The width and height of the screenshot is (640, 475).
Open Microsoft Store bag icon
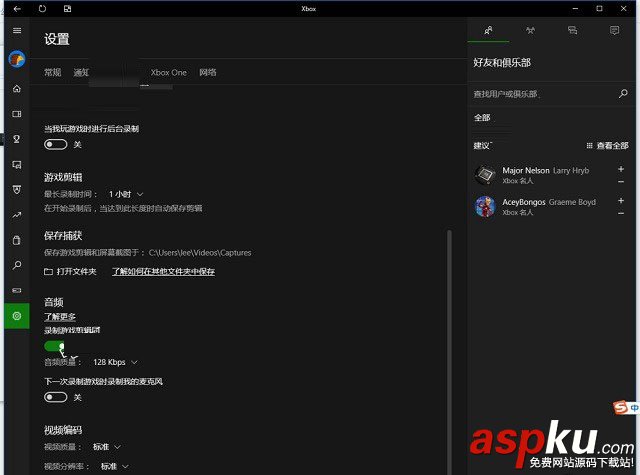17,240
